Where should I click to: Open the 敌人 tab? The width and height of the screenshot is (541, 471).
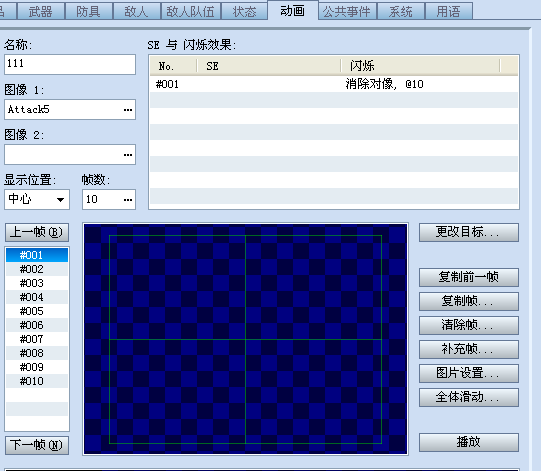(136, 11)
